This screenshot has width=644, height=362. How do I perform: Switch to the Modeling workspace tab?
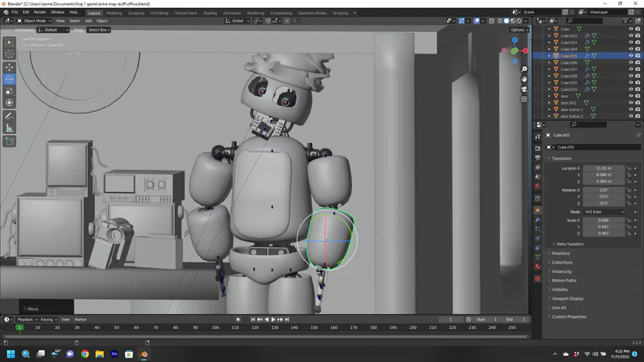(x=114, y=13)
